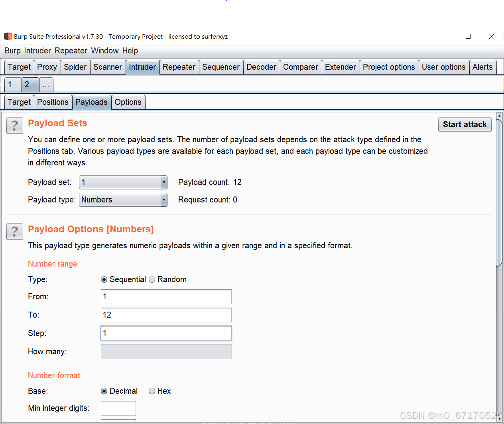The image size is (504, 424).
Task: Open the Intruder sub-tab Target
Action: 19,102
